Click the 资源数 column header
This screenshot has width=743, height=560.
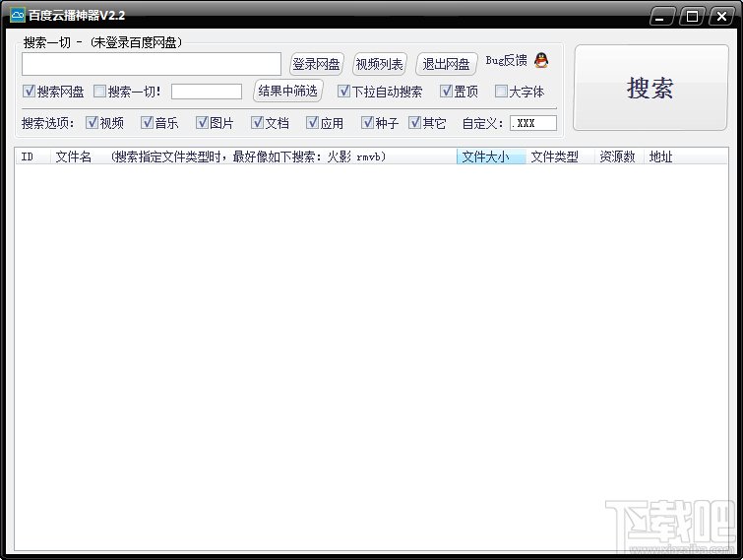pyautogui.click(x=619, y=156)
